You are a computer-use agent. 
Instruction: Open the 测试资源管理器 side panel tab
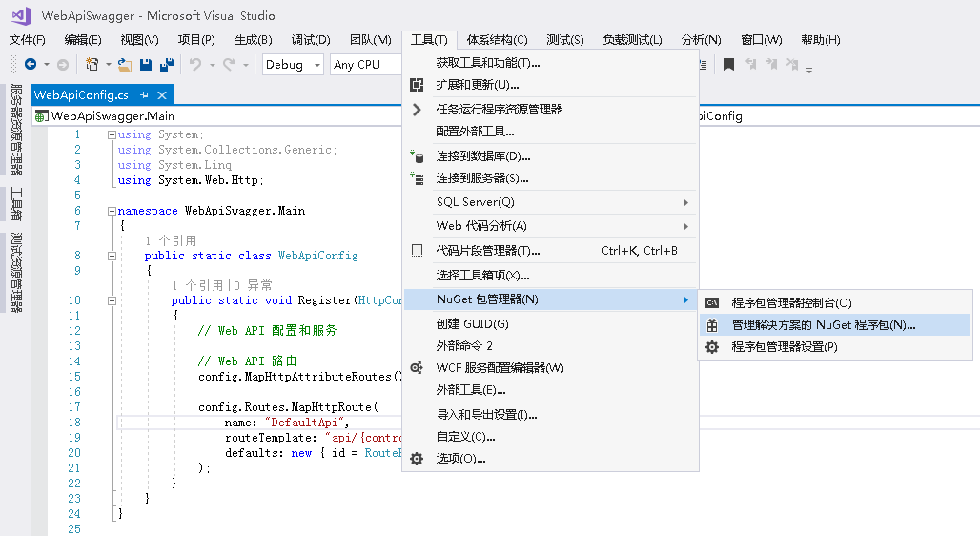[17, 273]
